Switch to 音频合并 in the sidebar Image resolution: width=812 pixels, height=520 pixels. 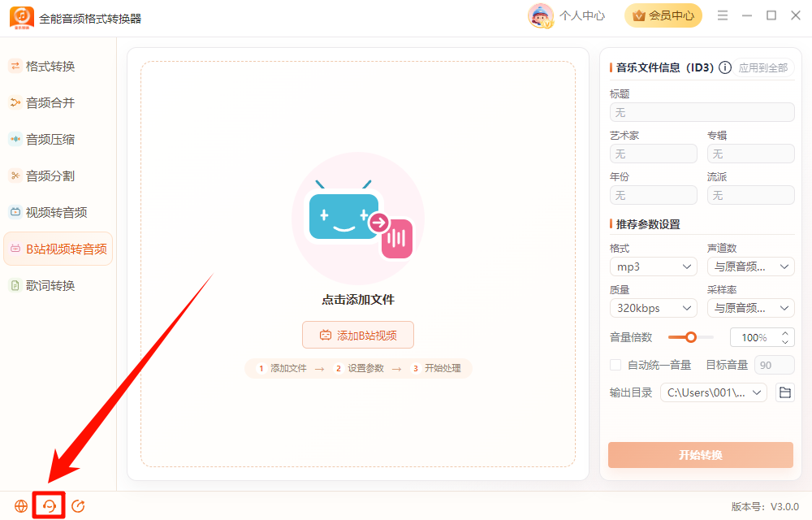pos(58,103)
